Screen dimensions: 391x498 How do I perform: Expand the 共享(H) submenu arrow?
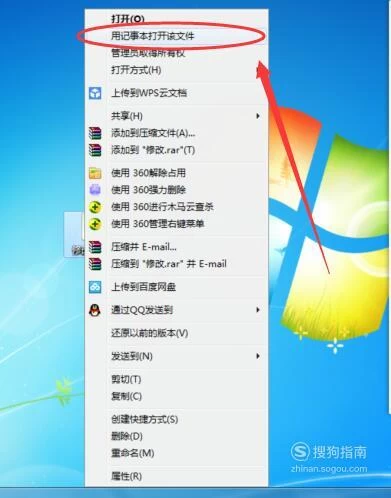coord(258,116)
